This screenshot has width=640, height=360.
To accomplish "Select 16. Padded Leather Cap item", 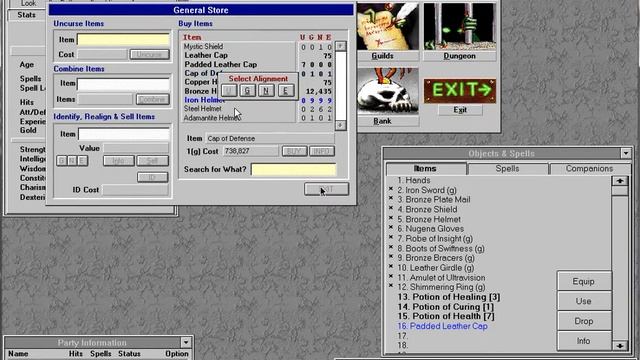I will (442, 326).
